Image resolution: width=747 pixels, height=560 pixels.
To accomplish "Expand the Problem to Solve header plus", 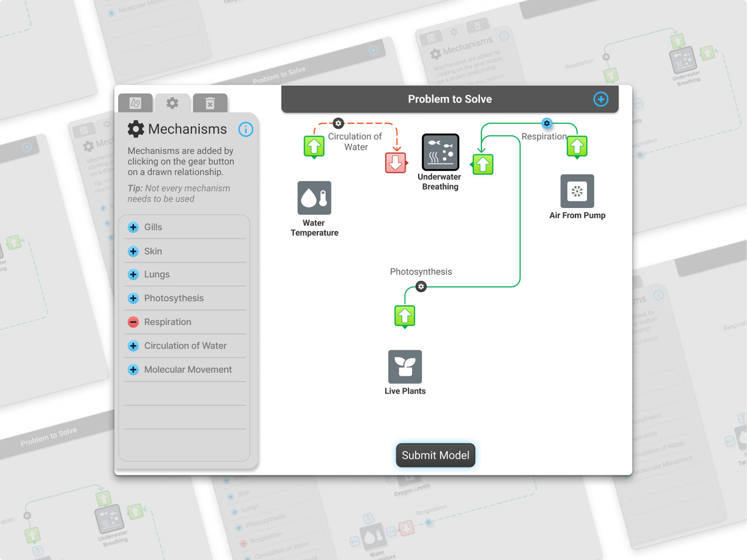I will click(x=600, y=99).
